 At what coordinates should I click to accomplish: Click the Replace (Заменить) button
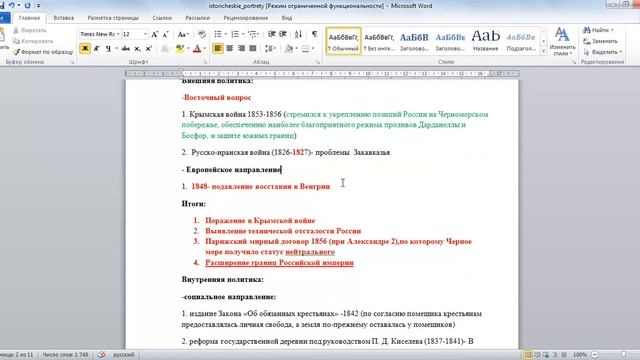click(600, 41)
